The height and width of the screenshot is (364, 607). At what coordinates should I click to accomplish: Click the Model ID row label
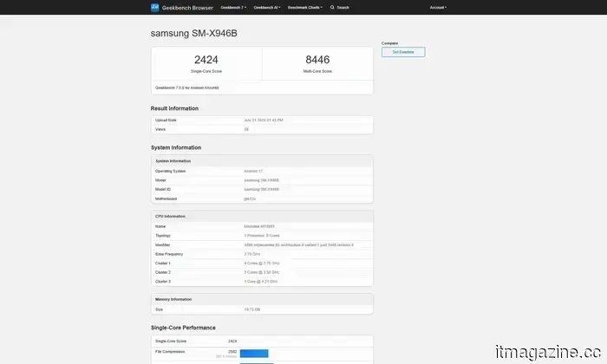pyautogui.click(x=163, y=190)
